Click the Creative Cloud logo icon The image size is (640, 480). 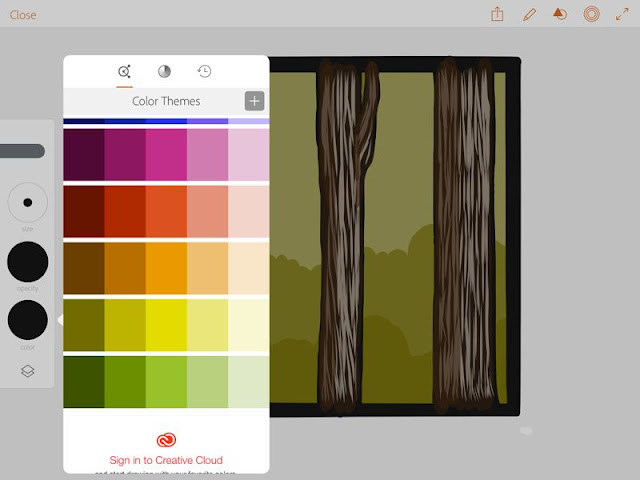tap(166, 440)
